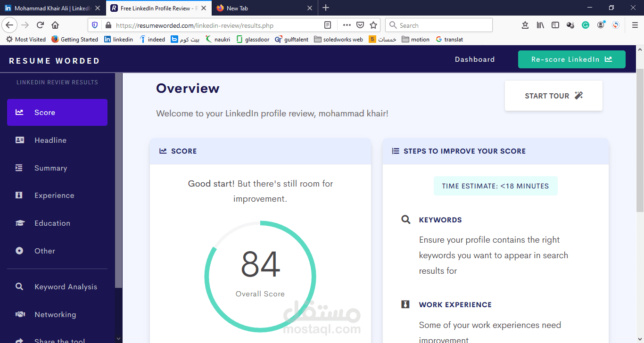The image size is (644, 343).
Task: Close the Free LinkedIn Profile Review tab
Action: tap(204, 8)
